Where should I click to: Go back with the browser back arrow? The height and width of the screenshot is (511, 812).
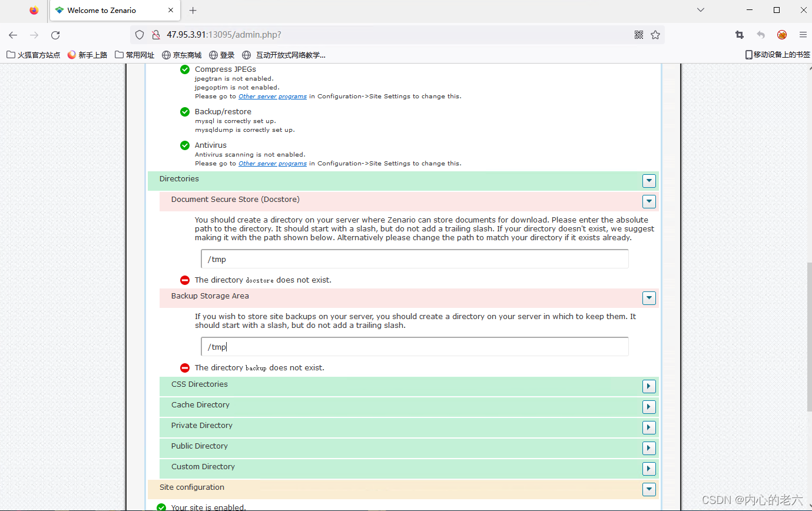click(x=13, y=35)
